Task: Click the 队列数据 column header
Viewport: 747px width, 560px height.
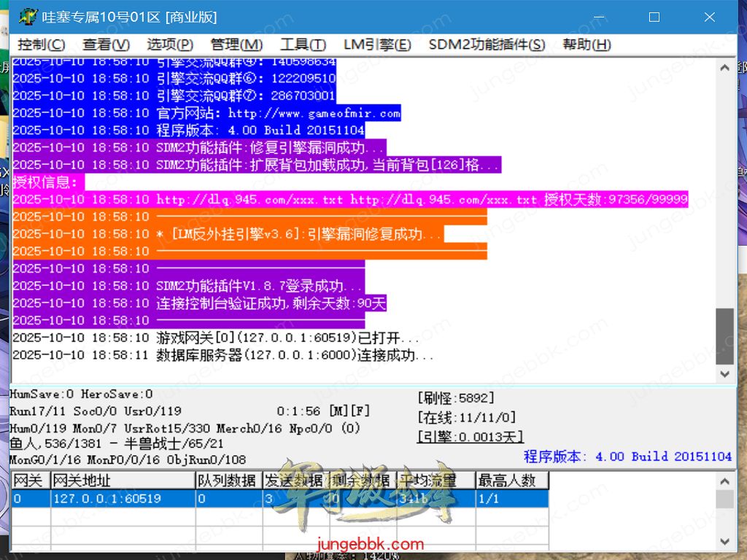Action: 228,481
